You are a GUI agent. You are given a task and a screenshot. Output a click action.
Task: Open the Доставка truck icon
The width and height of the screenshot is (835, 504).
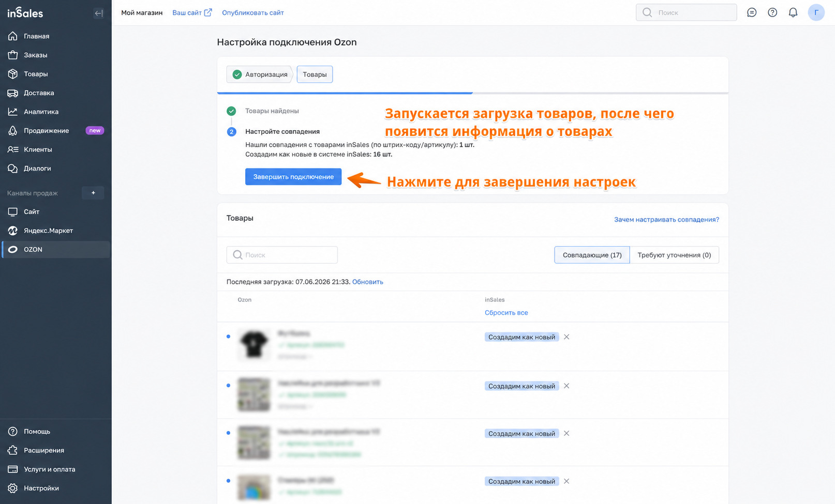13,93
